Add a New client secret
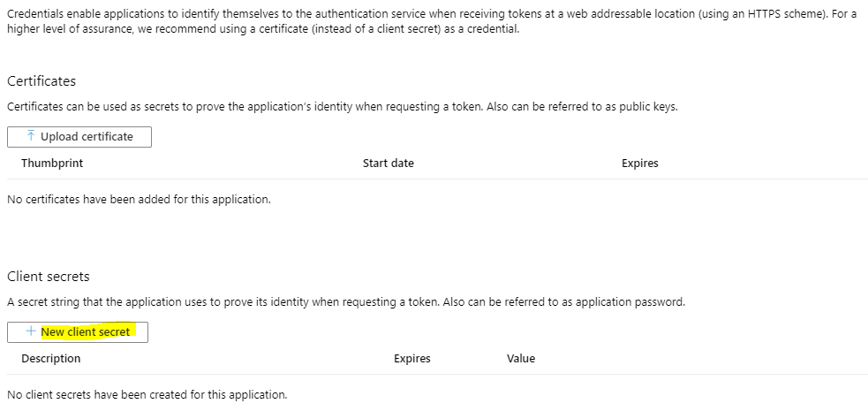This screenshot has width=868, height=411. click(85, 331)
